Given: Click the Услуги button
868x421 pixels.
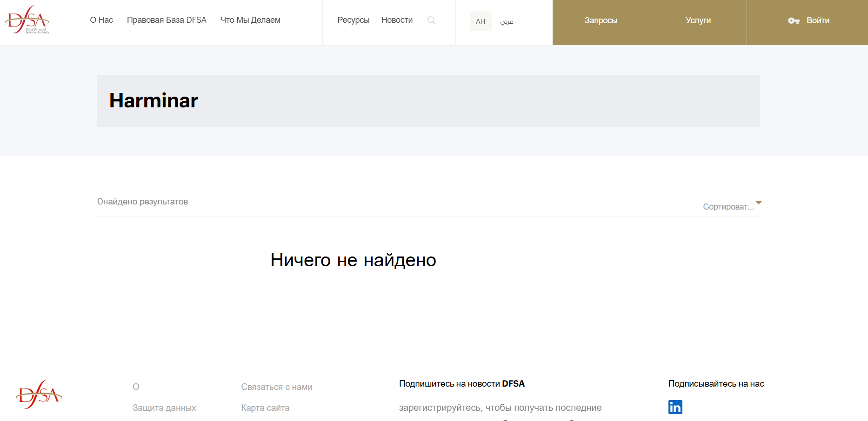Looking at the screenshot, I should (x=698, y=20).
